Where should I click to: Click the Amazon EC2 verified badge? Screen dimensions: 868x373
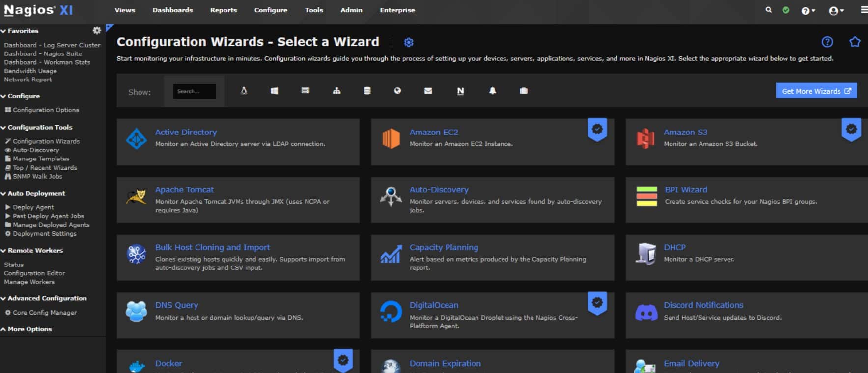pos(597,130)
